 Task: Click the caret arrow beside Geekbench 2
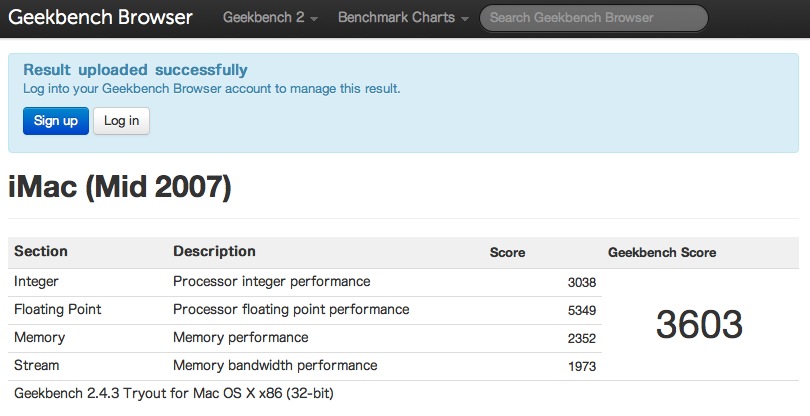(314, 19)
